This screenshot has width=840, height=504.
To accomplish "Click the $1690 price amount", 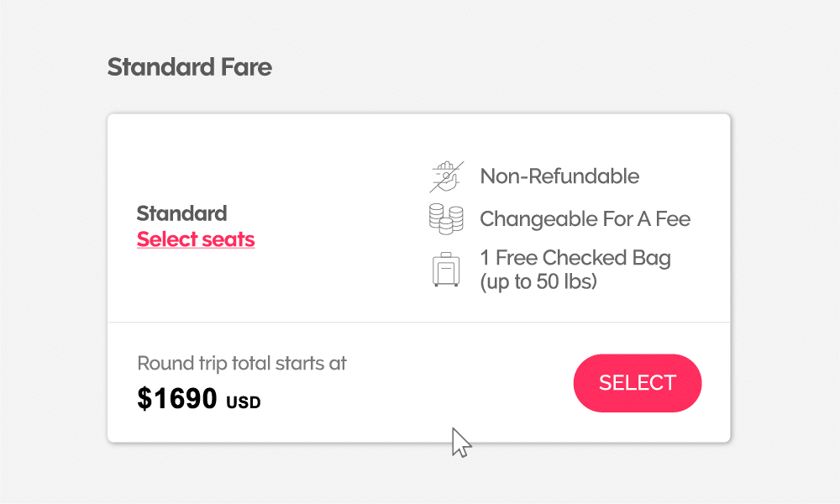I will 177,399.
